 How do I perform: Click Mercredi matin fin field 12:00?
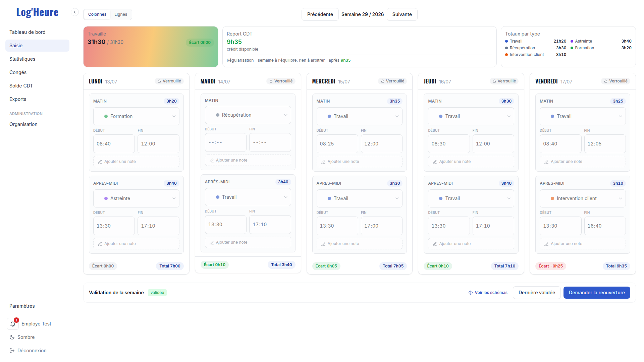[382, 144]
